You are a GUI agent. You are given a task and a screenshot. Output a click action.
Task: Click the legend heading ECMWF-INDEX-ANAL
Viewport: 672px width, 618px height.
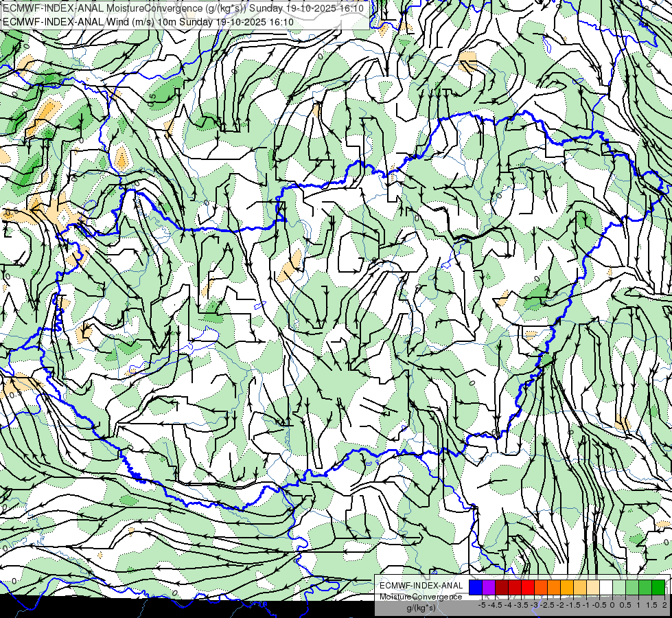[421, 586]
